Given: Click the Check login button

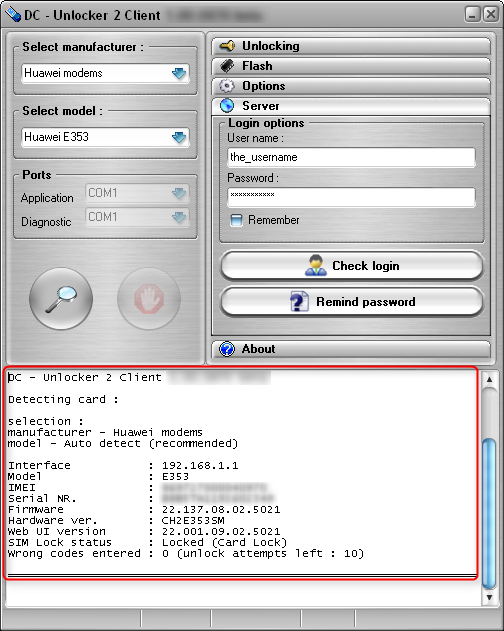Looking at the screenshot, I should [351, 266].
